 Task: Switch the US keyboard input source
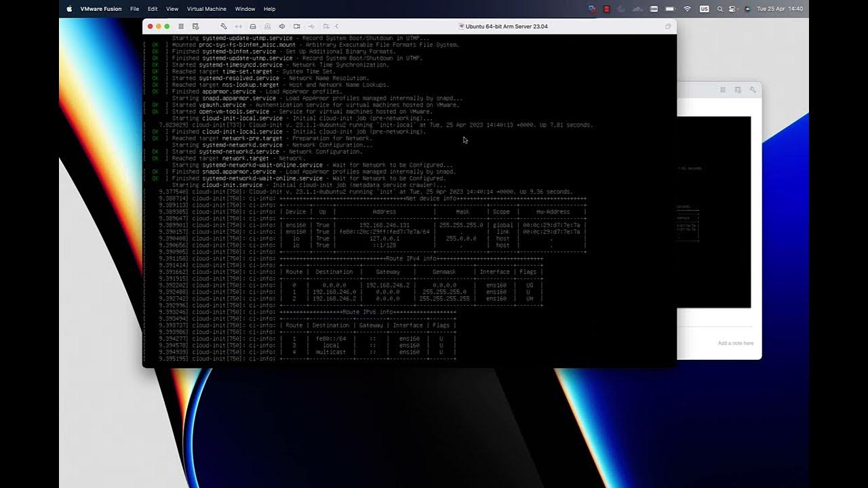tap(704, 9)
